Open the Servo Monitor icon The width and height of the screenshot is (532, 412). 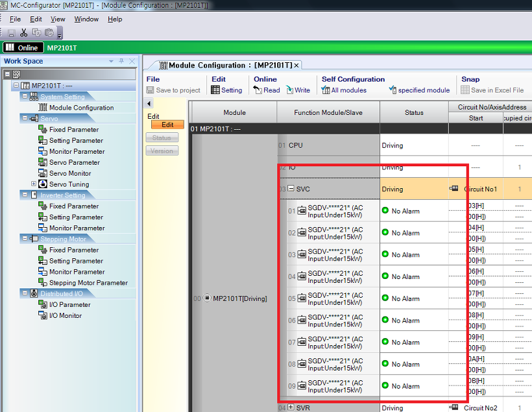click(x=43, y=173)
